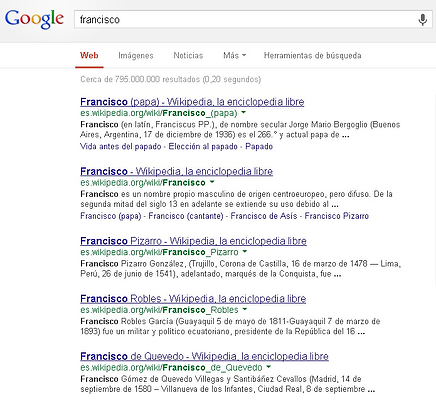Image resolution: width=436 pixels, height=400 pixels.
Task: Open the 'Vida antes del papado' sitelink
Action: (x=121, y=146)
